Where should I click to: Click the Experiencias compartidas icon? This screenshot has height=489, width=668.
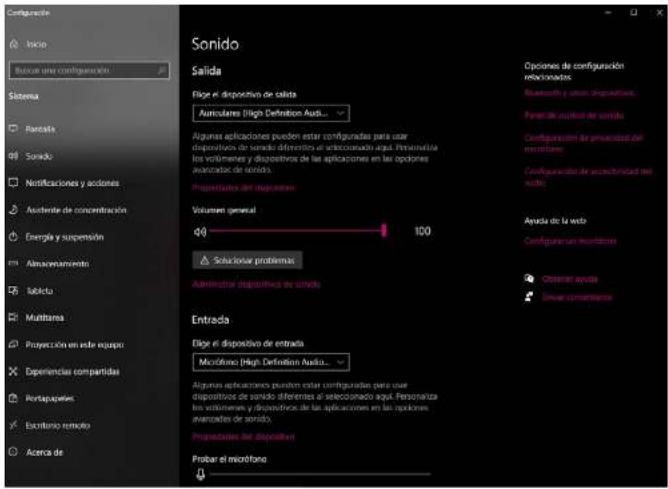pos(14,371)
